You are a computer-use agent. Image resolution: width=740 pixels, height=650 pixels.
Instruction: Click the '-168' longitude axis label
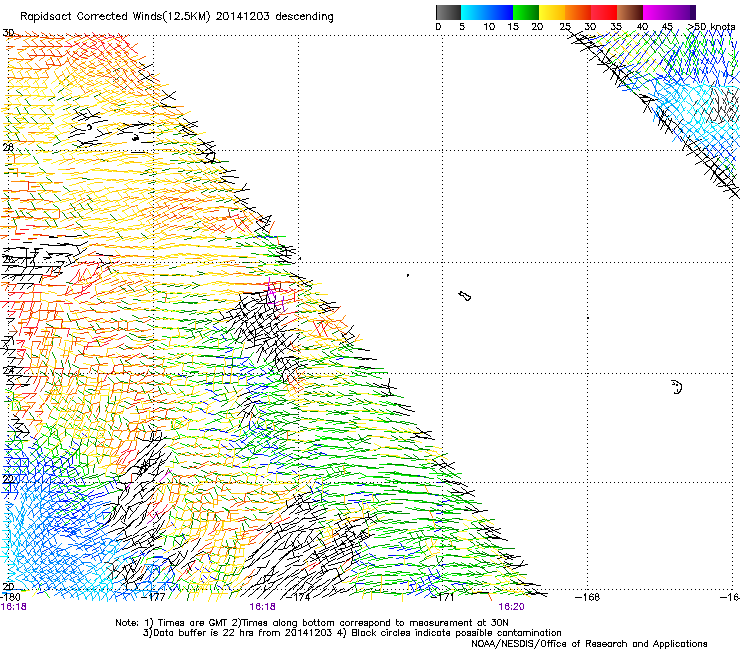click(x=587, y=597)
